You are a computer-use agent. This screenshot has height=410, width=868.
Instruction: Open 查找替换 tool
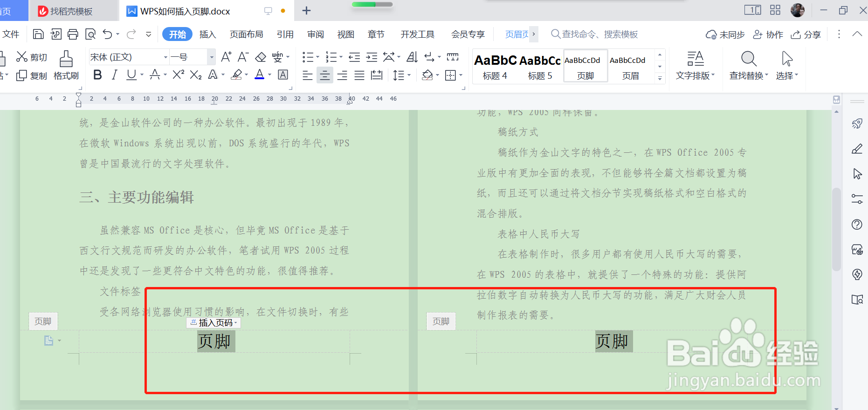tap(748, 65)
